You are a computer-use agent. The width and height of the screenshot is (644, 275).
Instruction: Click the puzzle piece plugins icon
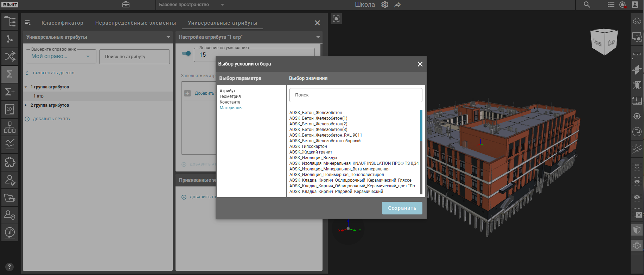click(10, 162)
